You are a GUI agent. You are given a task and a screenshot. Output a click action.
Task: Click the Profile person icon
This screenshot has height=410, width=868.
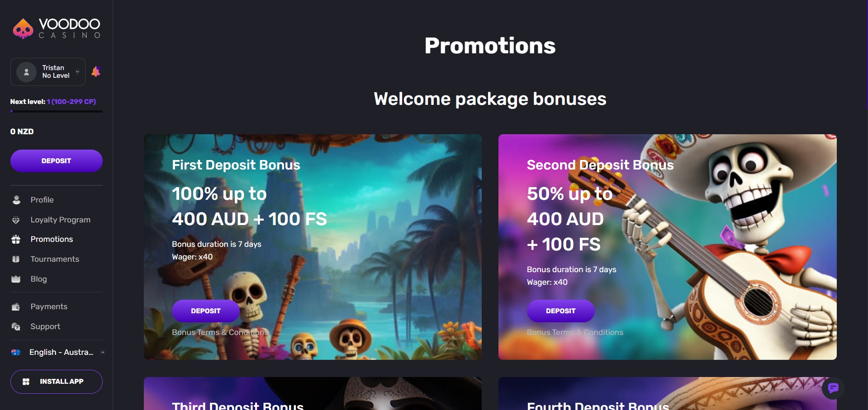pyautogui.click(x=16, y=200)
